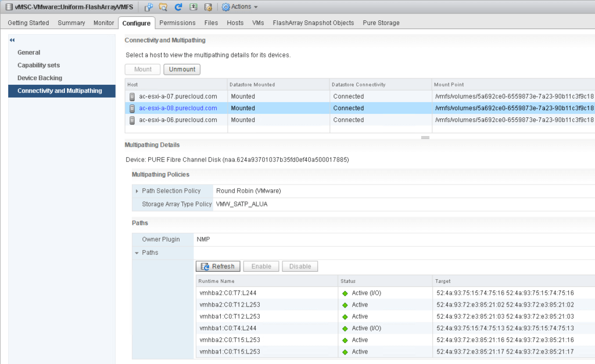Select host ac-esxi-a-07.purecloud.com row

[360, 97]
